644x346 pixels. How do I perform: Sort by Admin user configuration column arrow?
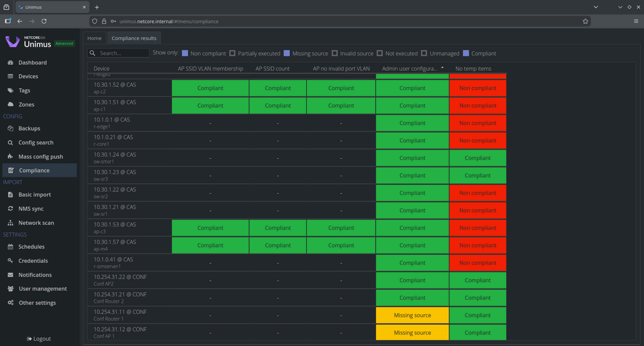(x=442, y=68)
